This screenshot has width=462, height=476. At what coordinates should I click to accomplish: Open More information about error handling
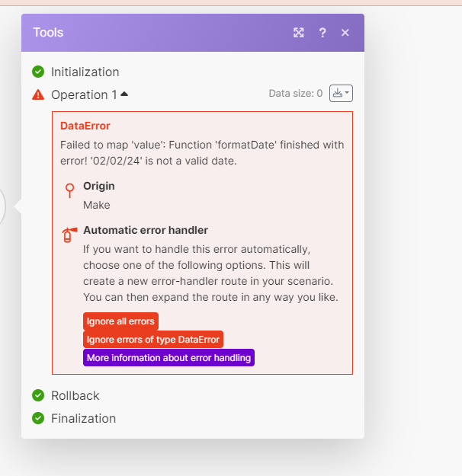click(168, 358)
